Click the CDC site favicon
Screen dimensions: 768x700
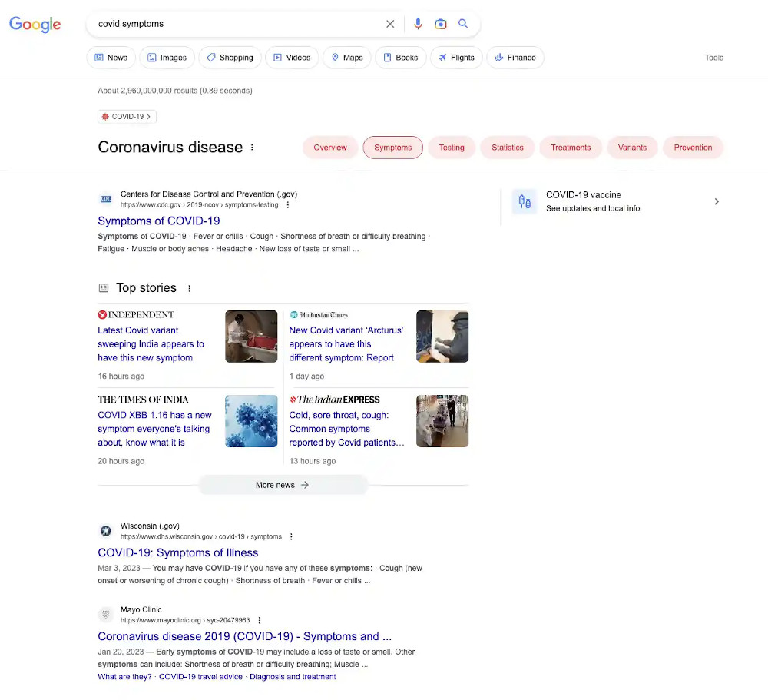106,199
